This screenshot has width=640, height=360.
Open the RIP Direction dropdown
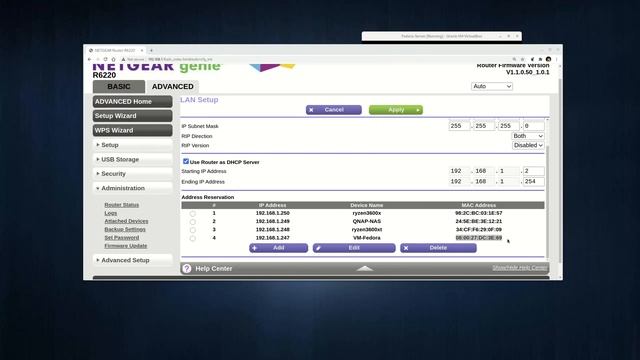pyautogui.click(x=528, y=136)
